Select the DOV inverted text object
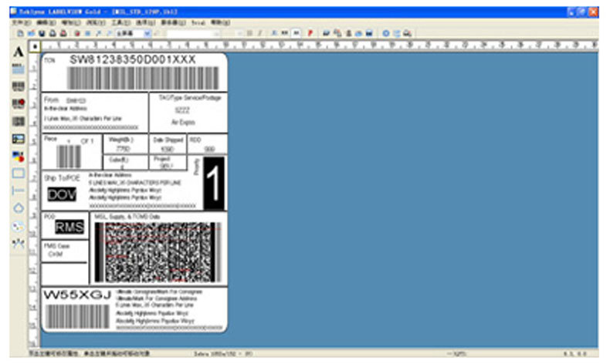The width and height of the screenshot is (610, 364). pyautogui.click(x=62, y=194)
